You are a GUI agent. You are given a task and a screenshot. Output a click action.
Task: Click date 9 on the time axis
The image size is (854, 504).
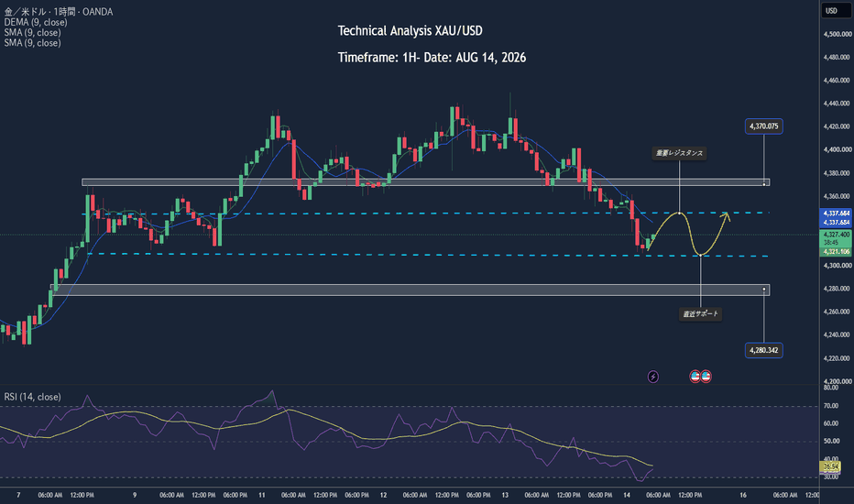coord(135,495)
